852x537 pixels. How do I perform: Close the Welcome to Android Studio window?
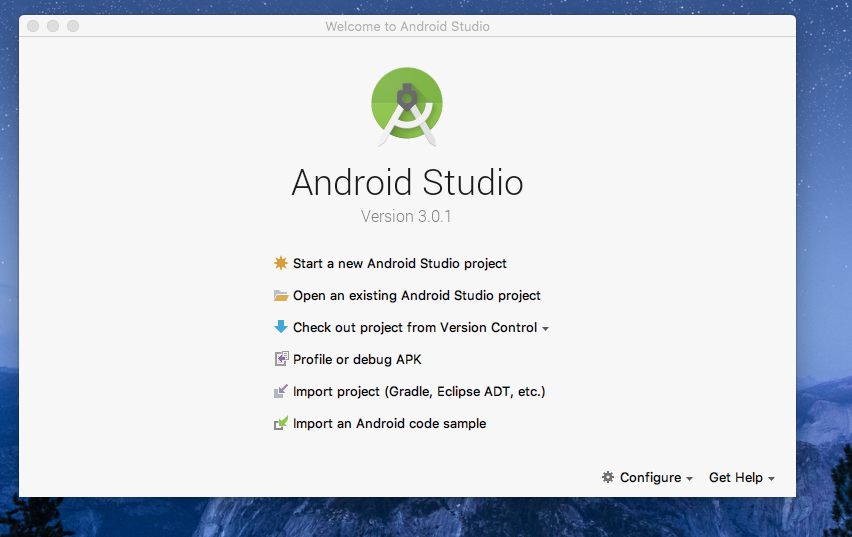click(x=33, y=26)
